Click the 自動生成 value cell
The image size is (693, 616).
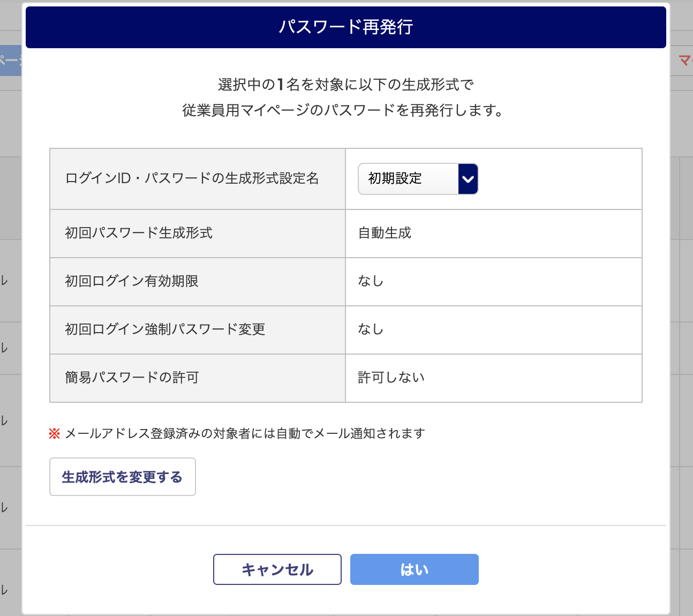pyautogui.click(x=494, y=234)
